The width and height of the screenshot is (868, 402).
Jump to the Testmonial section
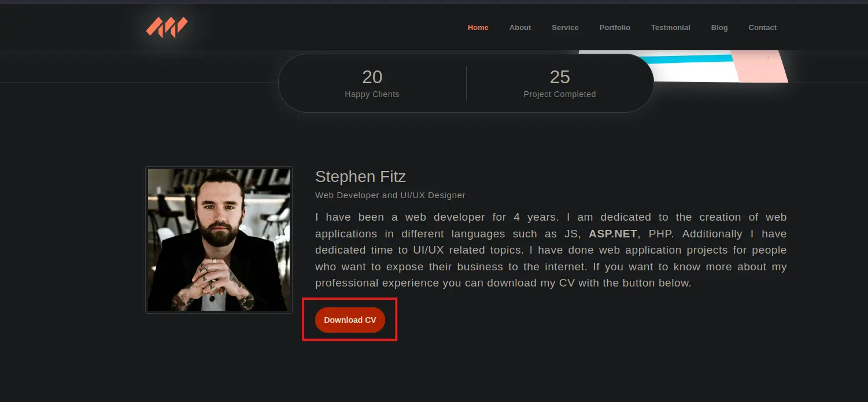(x=670, y=27)
